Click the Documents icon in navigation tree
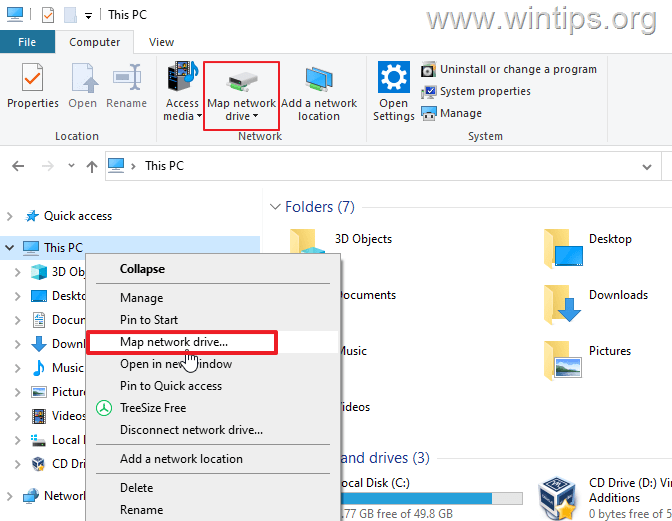The image size is (672, 521). tap(39, 320)
